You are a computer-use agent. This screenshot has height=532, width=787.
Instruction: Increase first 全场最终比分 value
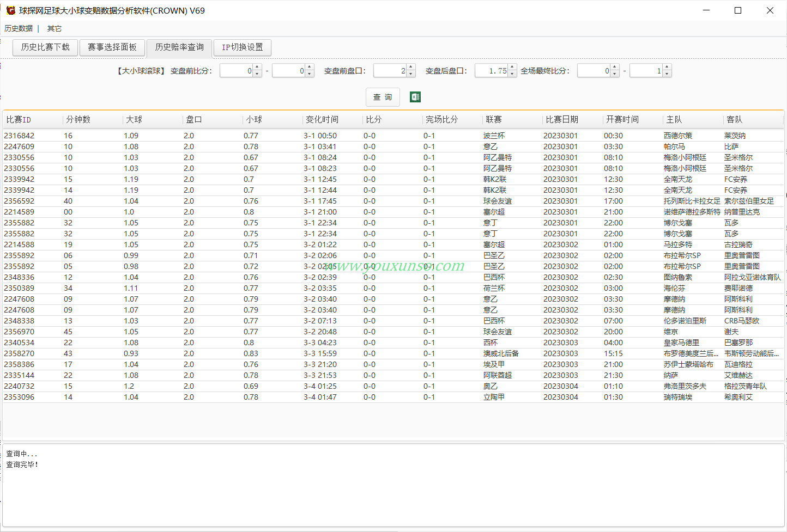tap(615, 68)
